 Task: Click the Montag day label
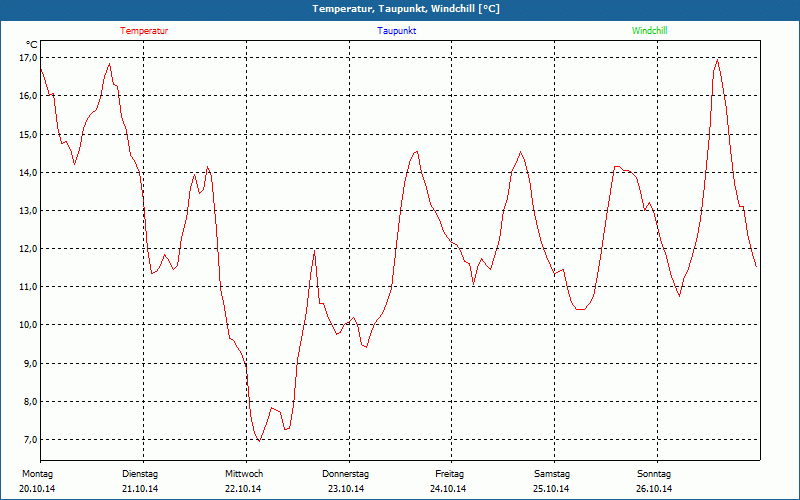tap(37, 474)
